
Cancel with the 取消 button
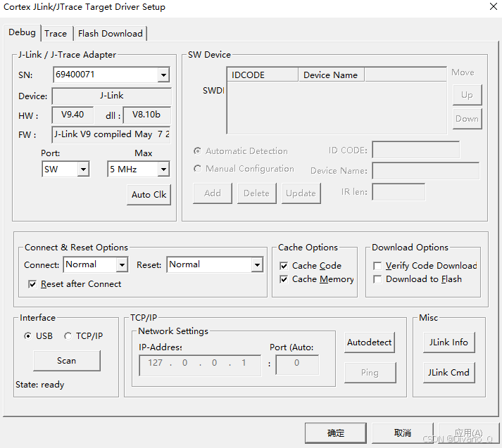[x=403, y=433]
